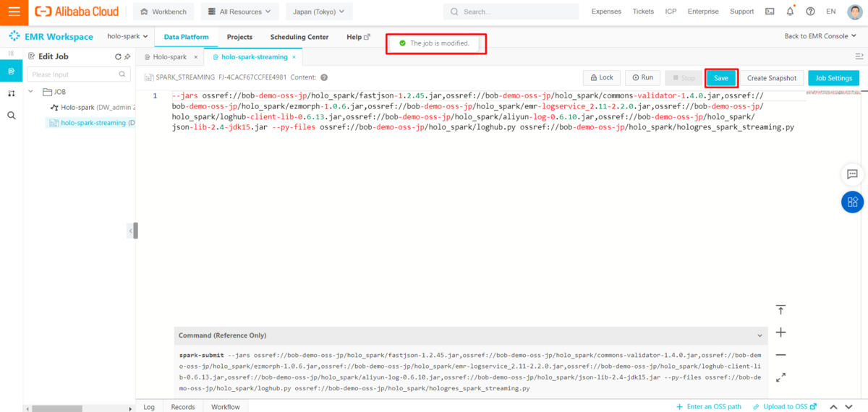Open the feedback chat bubble icon
The image size is (868, 412).
click(852, 174)
